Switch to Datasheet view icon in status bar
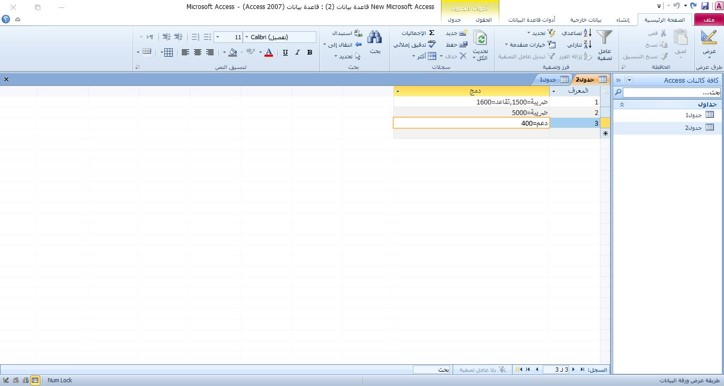 [x=35, y=380]
